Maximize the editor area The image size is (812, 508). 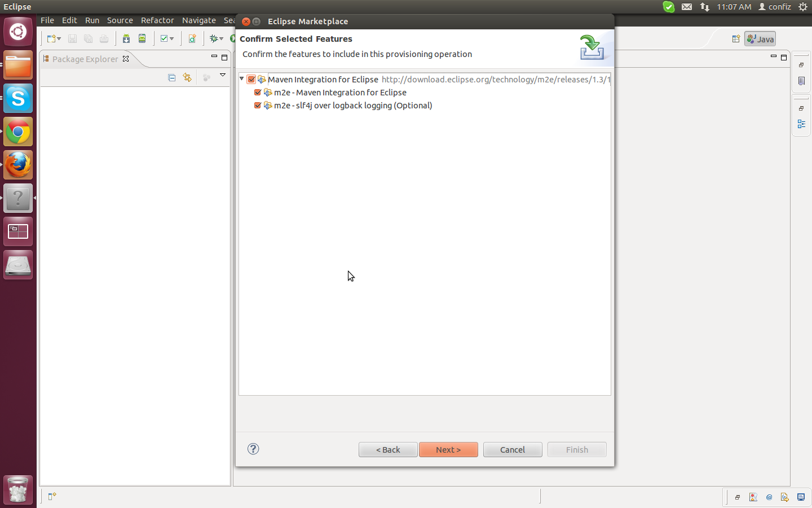(x=784, y=58)
